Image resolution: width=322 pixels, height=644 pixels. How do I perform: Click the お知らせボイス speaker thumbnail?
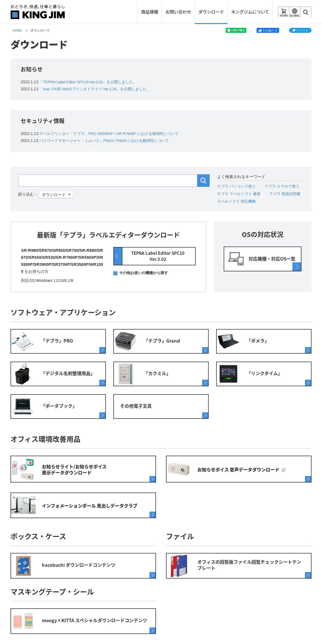(179, 469)
